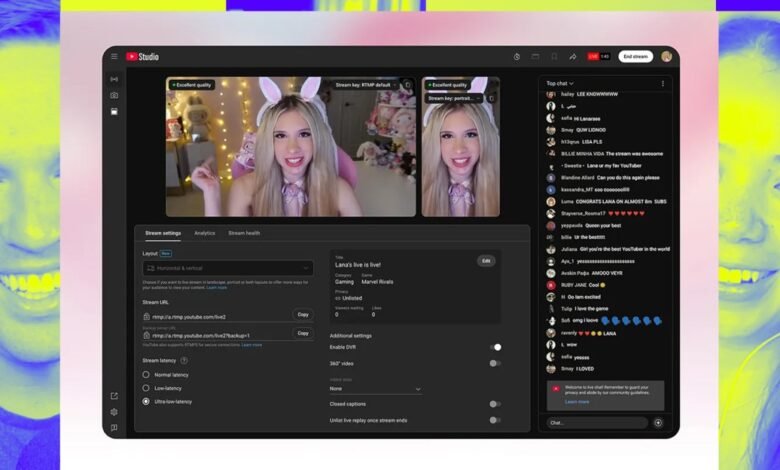780x470 pixels.
Task: Open the settings gear in left sidebar
Action: (x=114, y=412)
